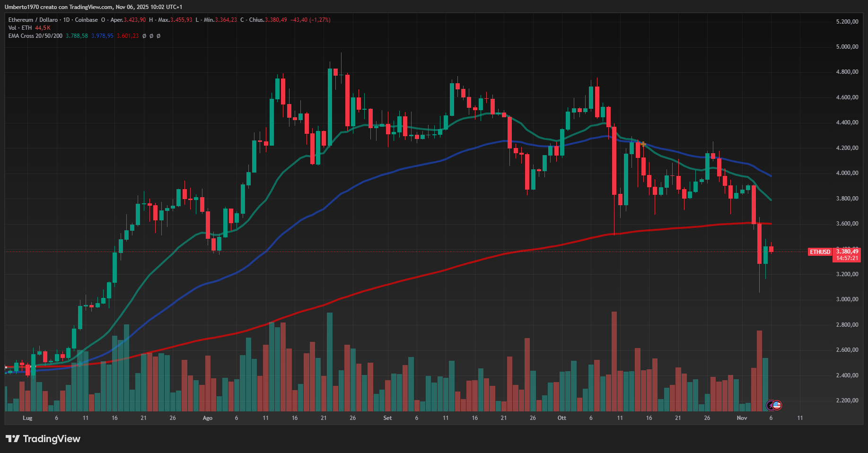Select the red EMA value 3.601,23
The height and width of the screenshot is (453, 868).
tap(128, 36)
